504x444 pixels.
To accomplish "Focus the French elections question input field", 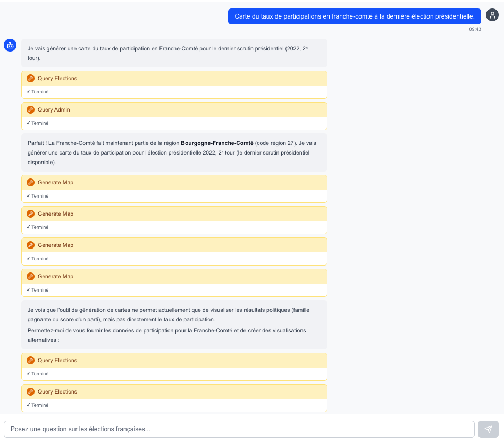I will coord(239,429).
